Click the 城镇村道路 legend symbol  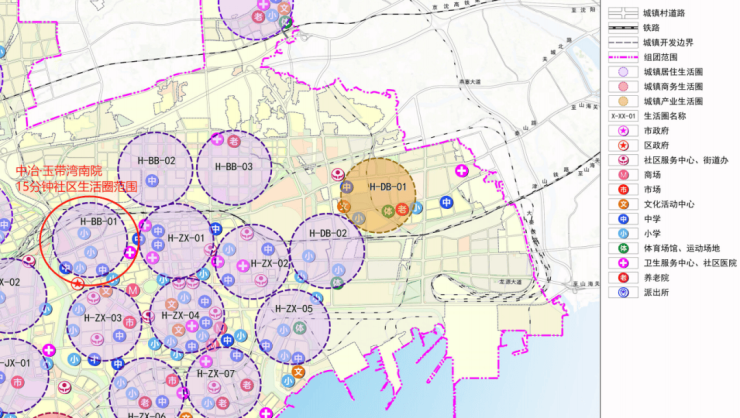click(x=623, y=13)
